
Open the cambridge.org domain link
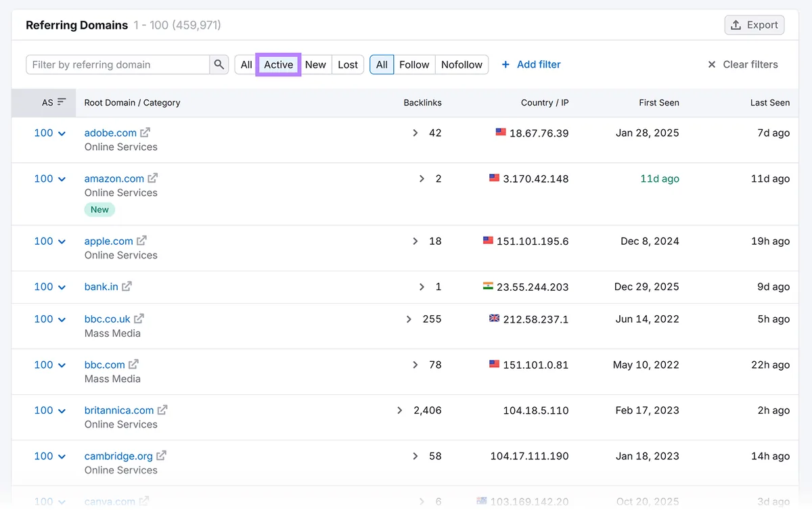click(118, 456)
